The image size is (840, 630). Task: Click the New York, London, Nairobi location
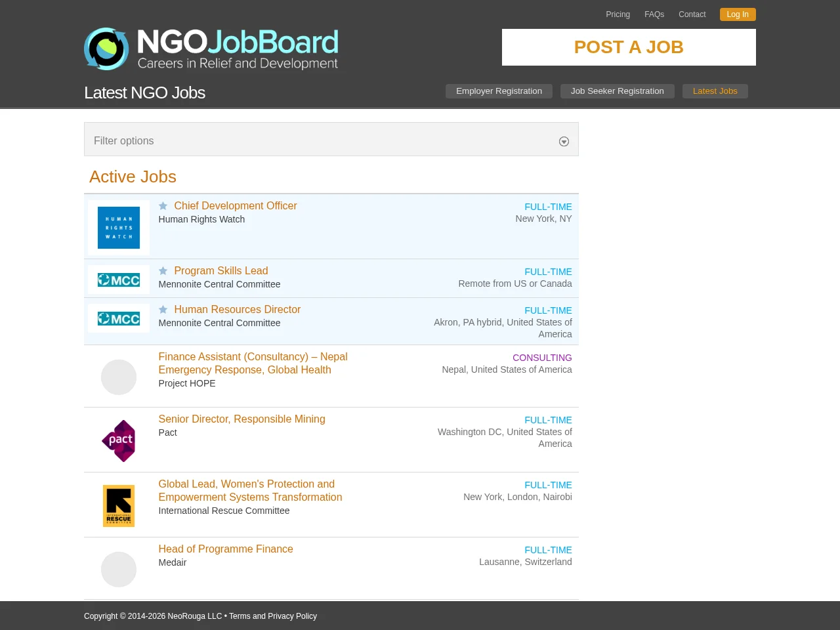click(x=518, y=497)
